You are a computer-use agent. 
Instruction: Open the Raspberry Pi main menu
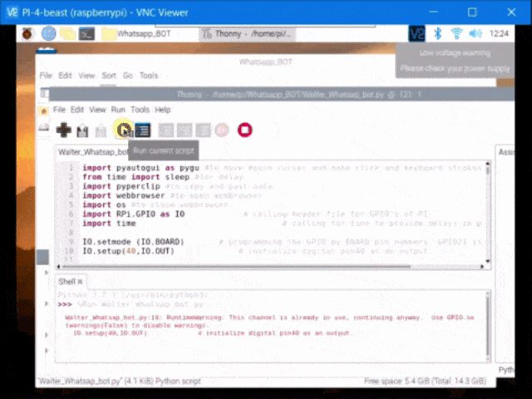(x=27, y=33)
